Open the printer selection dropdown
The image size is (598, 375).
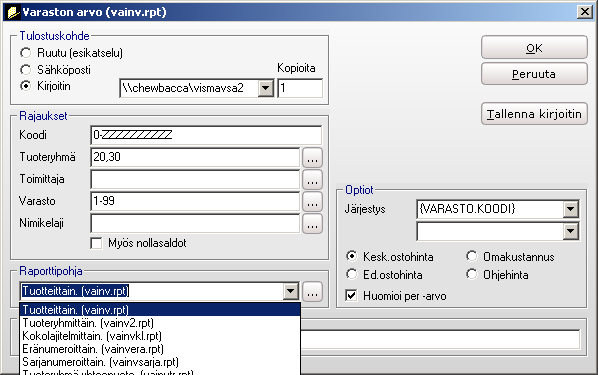tap(265, 88)
